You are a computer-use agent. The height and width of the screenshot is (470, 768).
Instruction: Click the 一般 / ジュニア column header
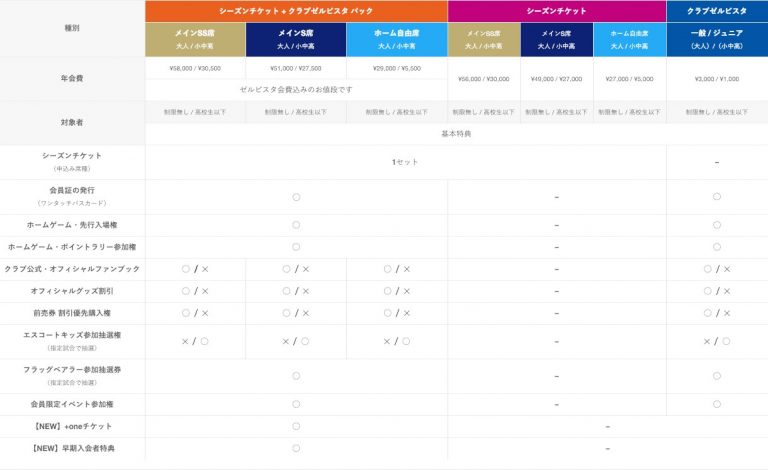716,39
